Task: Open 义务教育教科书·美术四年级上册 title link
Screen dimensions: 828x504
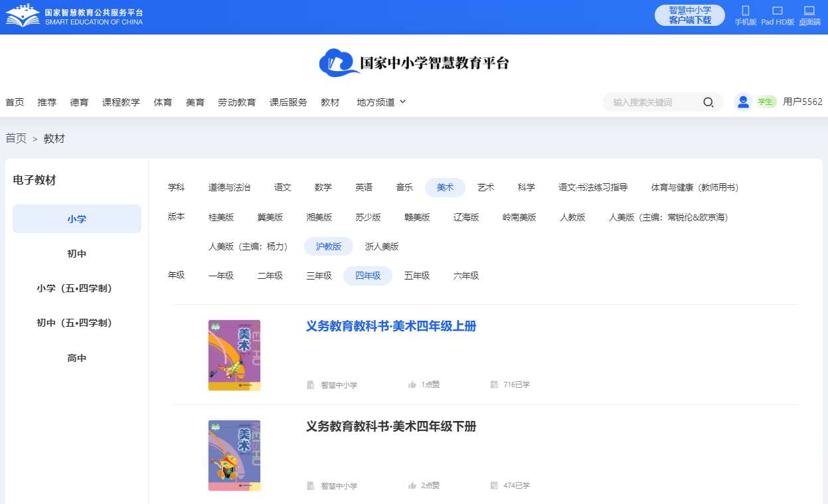Action: [391, 326]
